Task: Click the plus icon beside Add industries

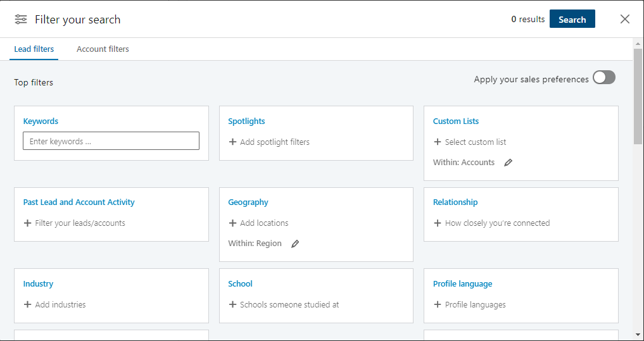Action: (27, 304)
